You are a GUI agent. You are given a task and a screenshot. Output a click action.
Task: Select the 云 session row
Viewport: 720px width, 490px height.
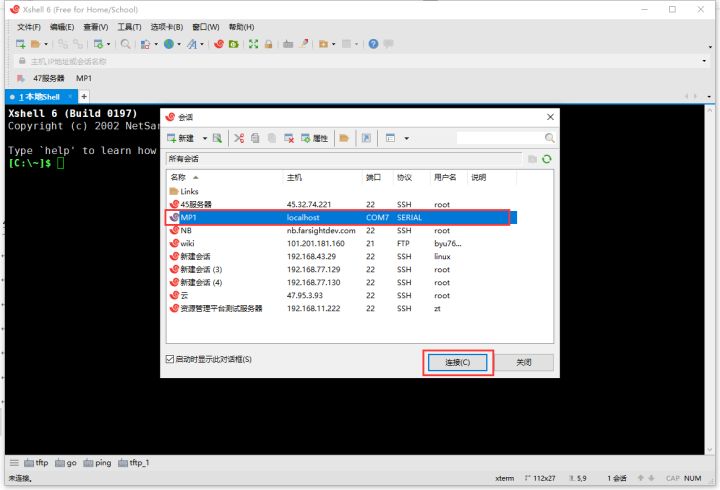(343, 295)
